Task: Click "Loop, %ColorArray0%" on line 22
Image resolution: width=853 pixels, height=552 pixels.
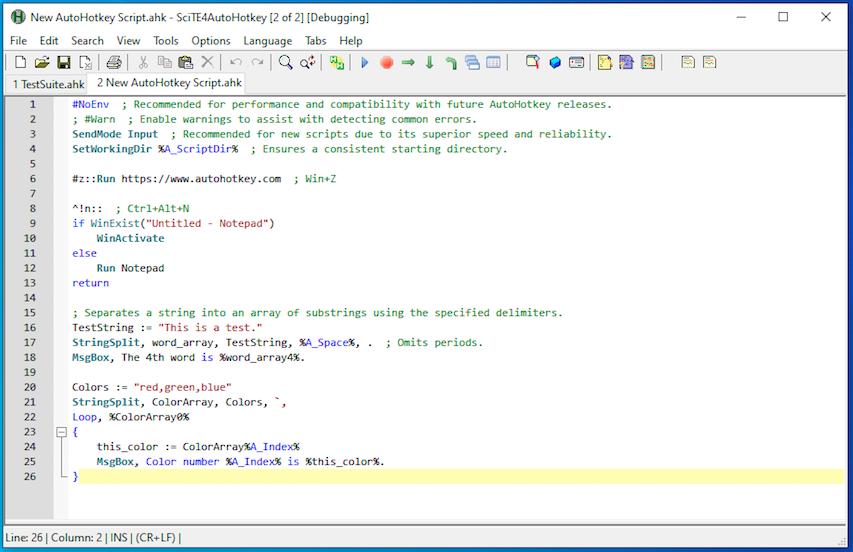Action: 131,417
